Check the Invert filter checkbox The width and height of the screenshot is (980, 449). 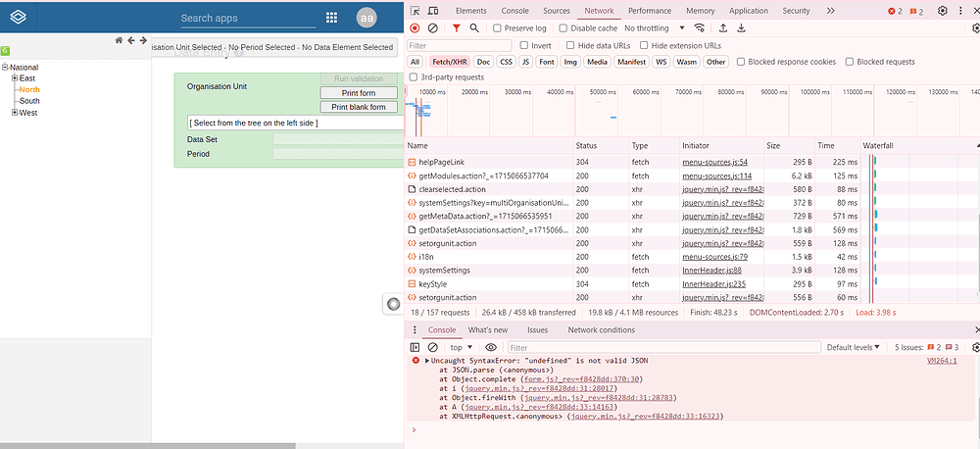tap(524, 46)
